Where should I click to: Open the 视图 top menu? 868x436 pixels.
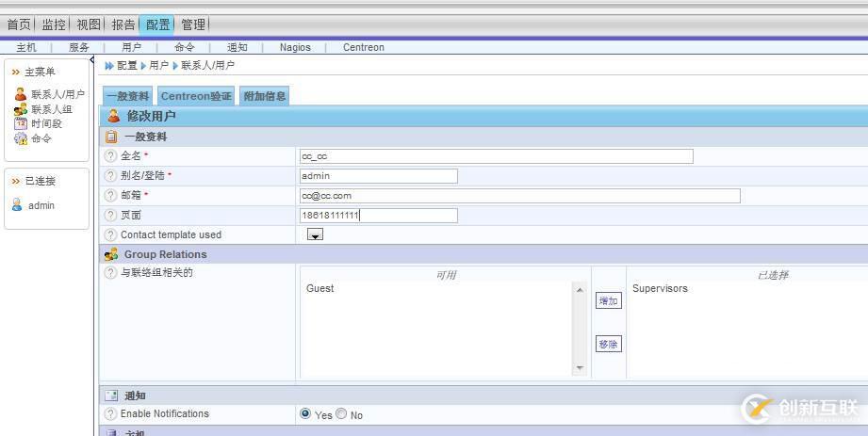click(89, 24)
